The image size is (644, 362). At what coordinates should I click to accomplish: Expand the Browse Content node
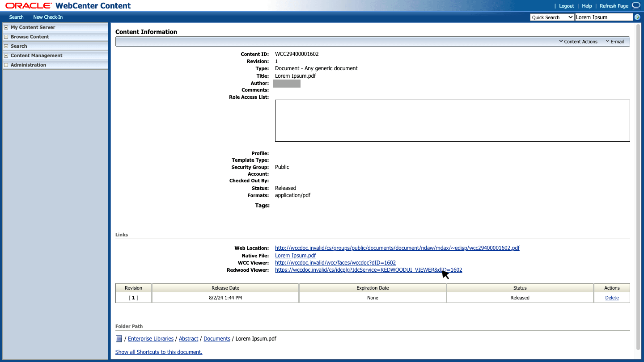pos(6,37)
